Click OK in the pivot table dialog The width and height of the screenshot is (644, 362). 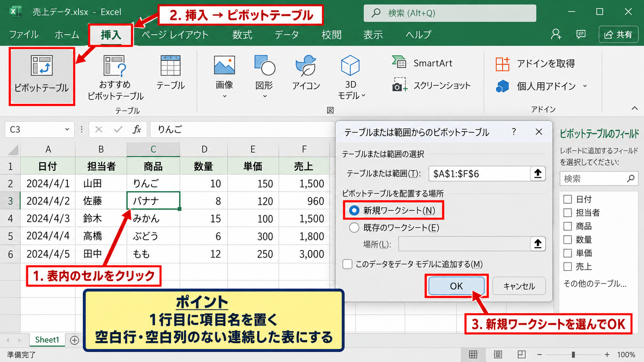coord(456,286)
